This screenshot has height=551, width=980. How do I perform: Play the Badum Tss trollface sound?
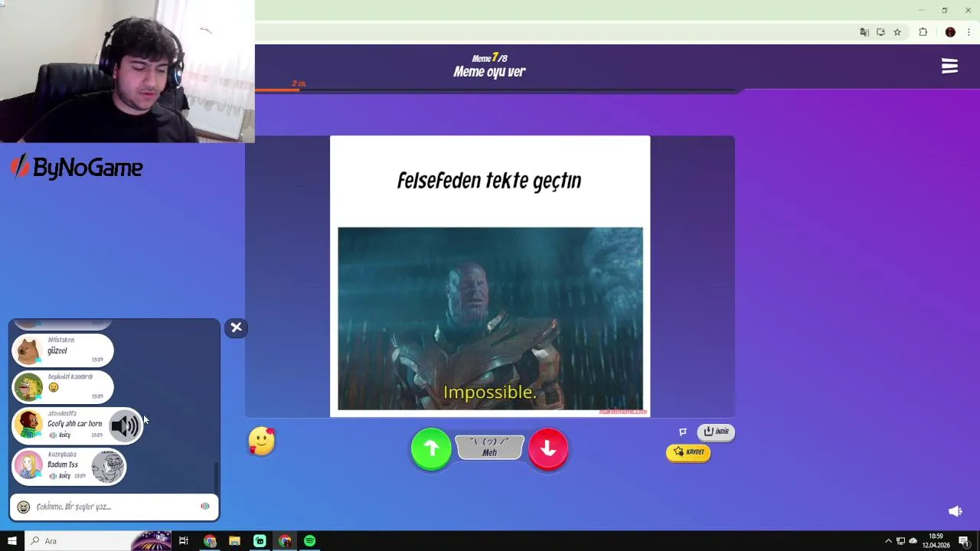click(x=108, y=466)
